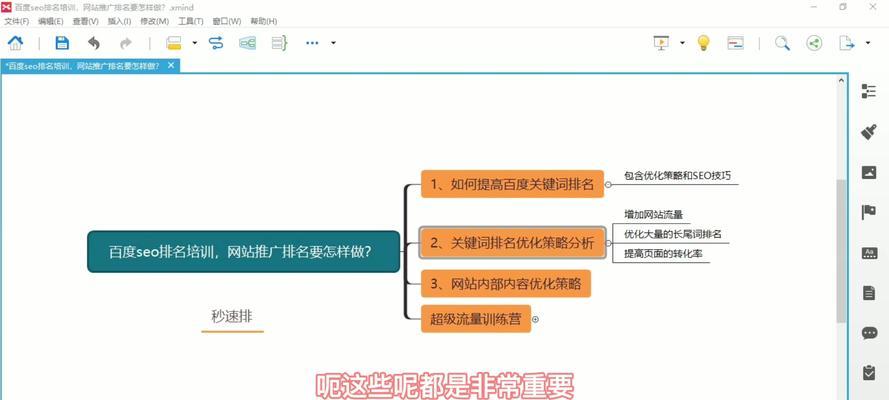Image resolution: width=889 pixels, height=400 pixels.
Task: Add a summary bracket
Action: tap(280, 43)
